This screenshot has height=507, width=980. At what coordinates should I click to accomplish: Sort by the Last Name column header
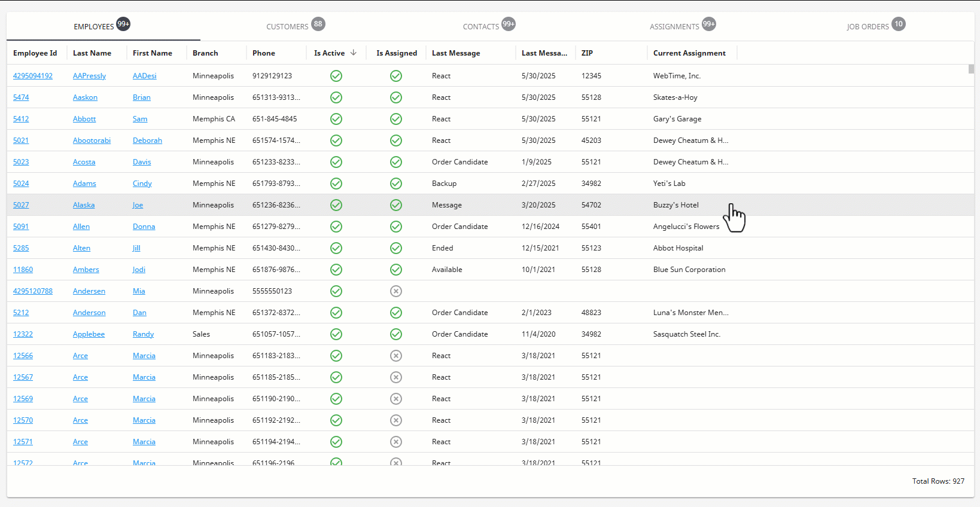[x=92, y=53]
